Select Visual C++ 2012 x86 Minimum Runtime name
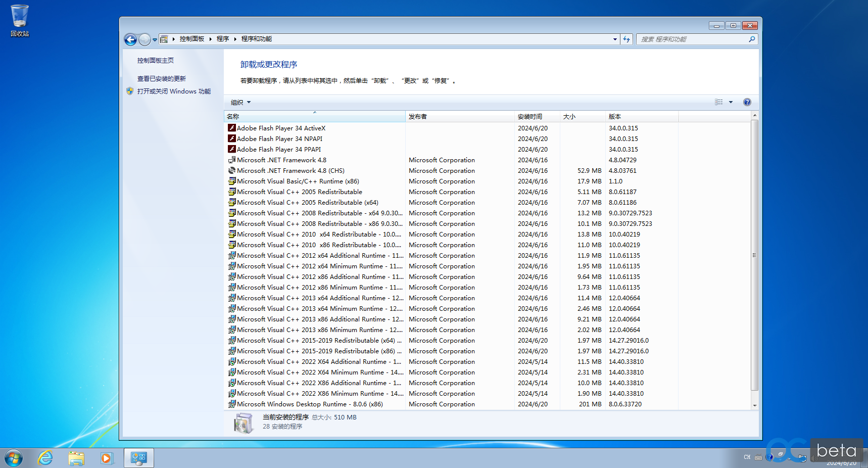This screenshot has width=868, height=468. pos(320,287)
